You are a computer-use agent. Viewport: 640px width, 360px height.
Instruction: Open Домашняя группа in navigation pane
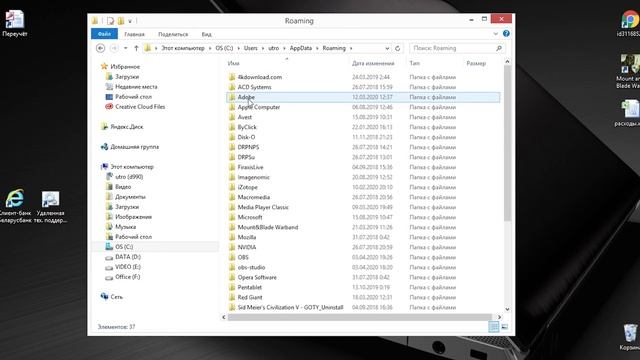(x=134, y=147)
